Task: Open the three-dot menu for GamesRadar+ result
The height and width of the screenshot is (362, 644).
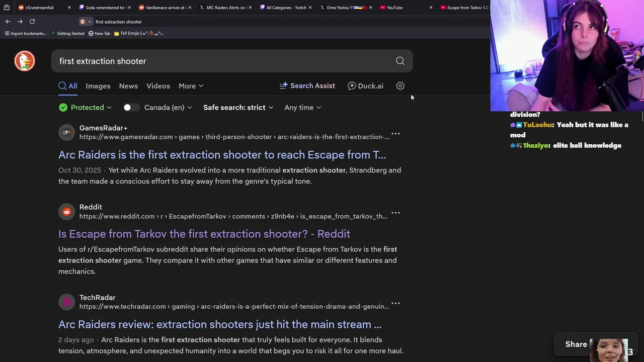Action: [395, 134]
